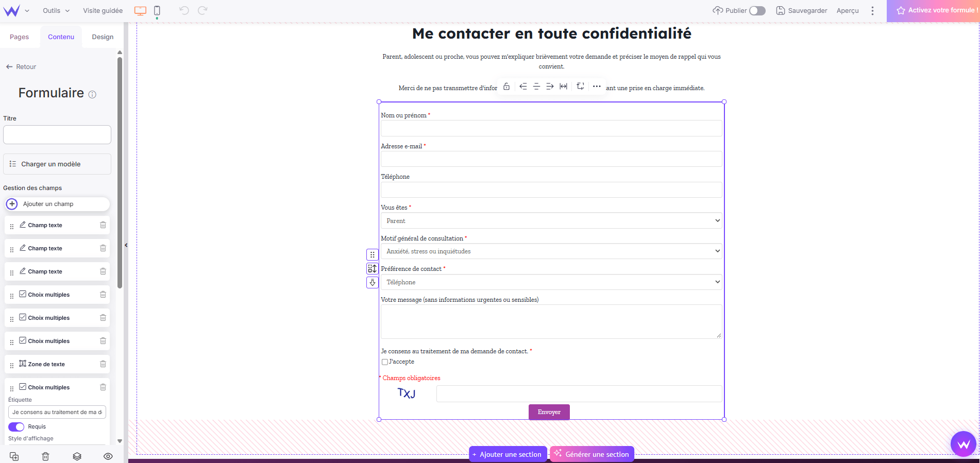Switch to the Pages tab
Screen dimensions: 980x463
(x=20, y=37)
